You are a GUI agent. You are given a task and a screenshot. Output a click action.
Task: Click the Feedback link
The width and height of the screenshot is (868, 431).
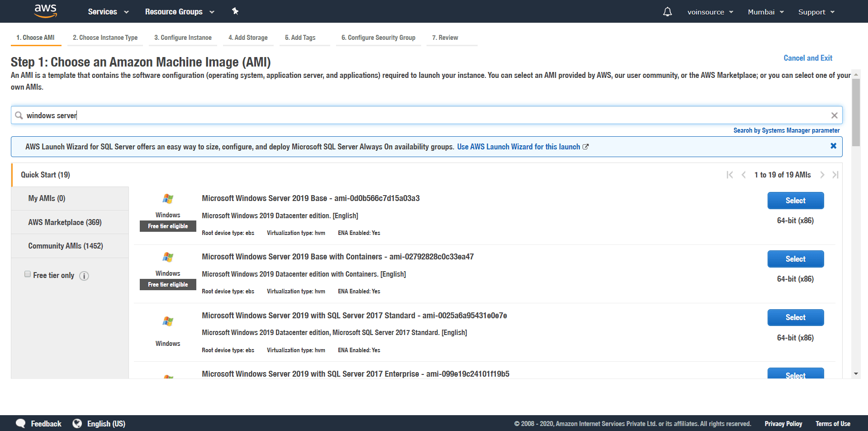[46, 424]
